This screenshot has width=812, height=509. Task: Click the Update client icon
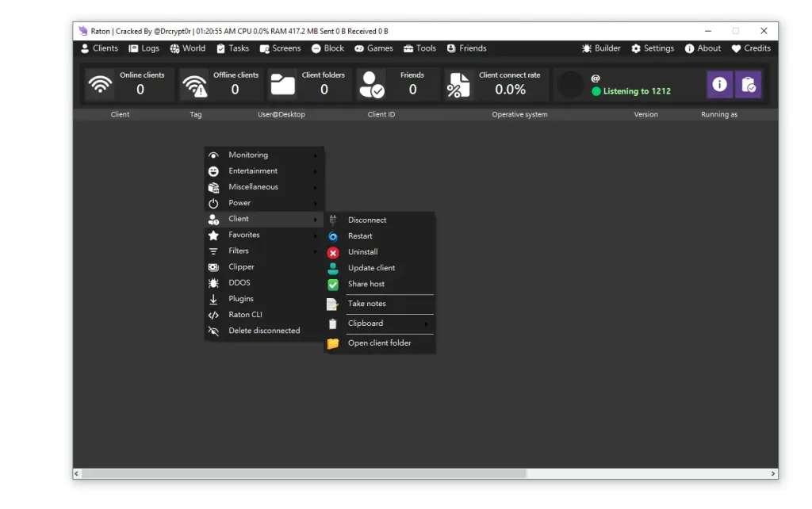pyautogui.click(x=332, y=267)
